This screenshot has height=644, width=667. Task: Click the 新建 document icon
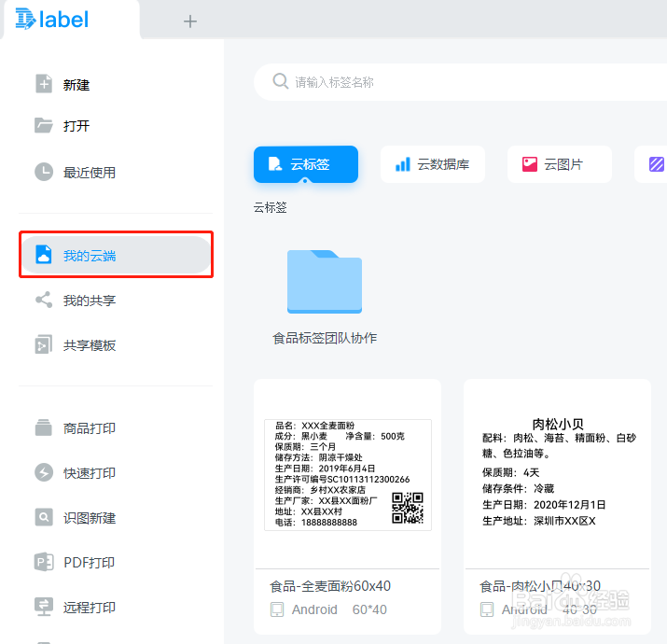pyautogui.click(x=44, y=83)
